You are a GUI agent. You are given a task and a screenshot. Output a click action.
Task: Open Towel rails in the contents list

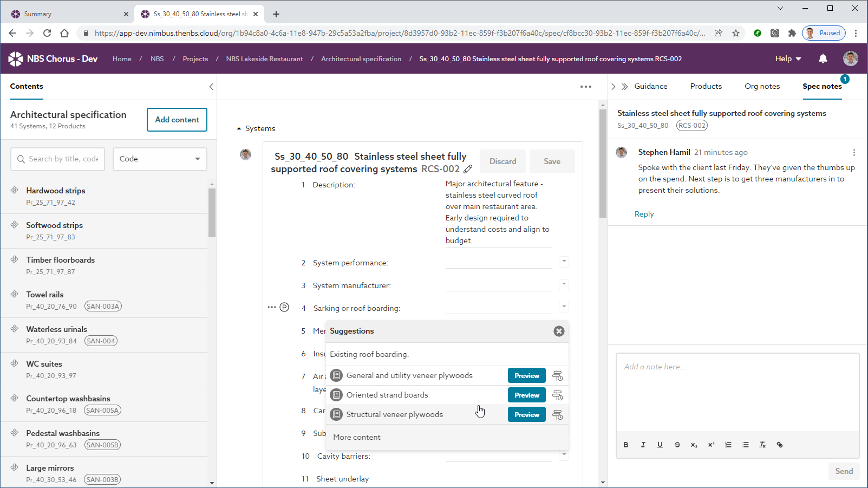pyautogui.click(x=104, y=300)
